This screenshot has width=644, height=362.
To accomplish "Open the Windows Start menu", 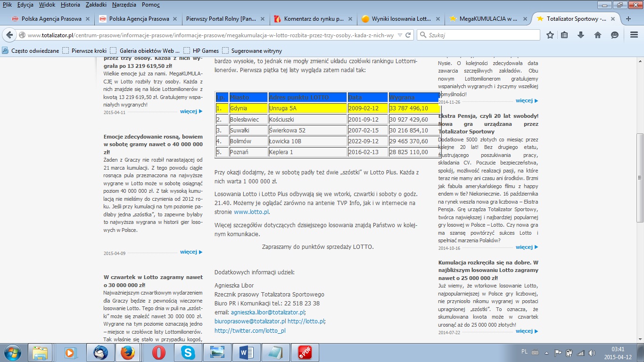I will (12, 353).
